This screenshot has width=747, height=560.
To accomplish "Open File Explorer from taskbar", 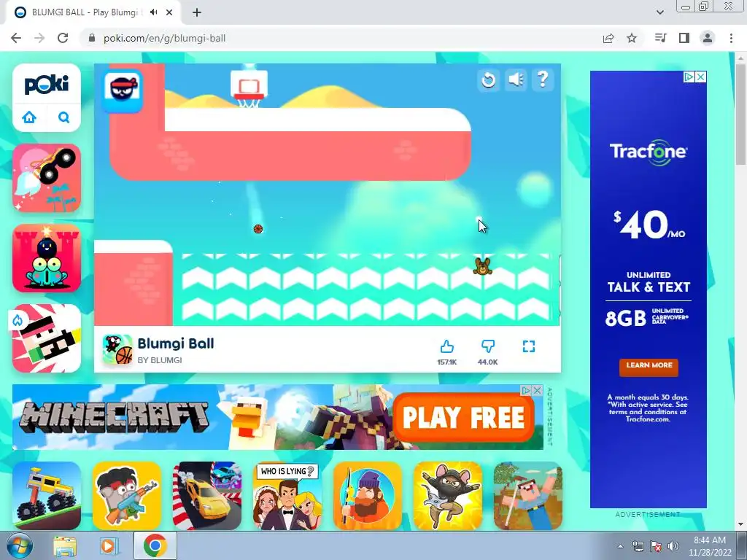I will [65, 546].
